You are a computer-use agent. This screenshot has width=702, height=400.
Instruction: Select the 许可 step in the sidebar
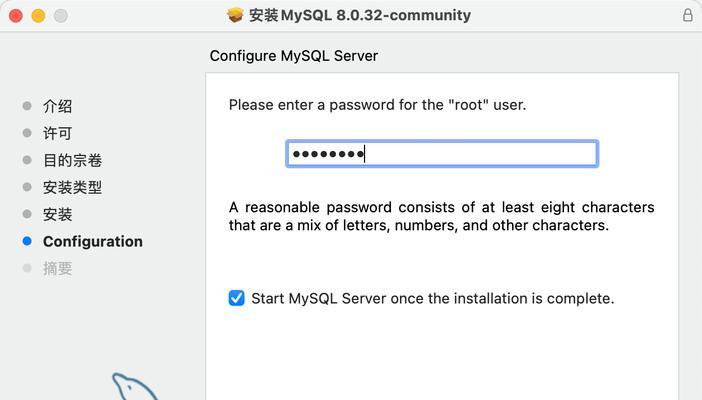click(57, 133)
